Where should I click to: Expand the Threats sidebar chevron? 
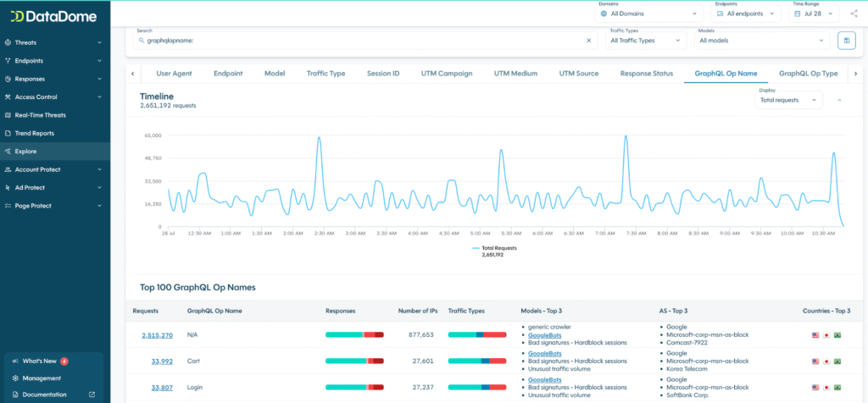tap(100, 42)
